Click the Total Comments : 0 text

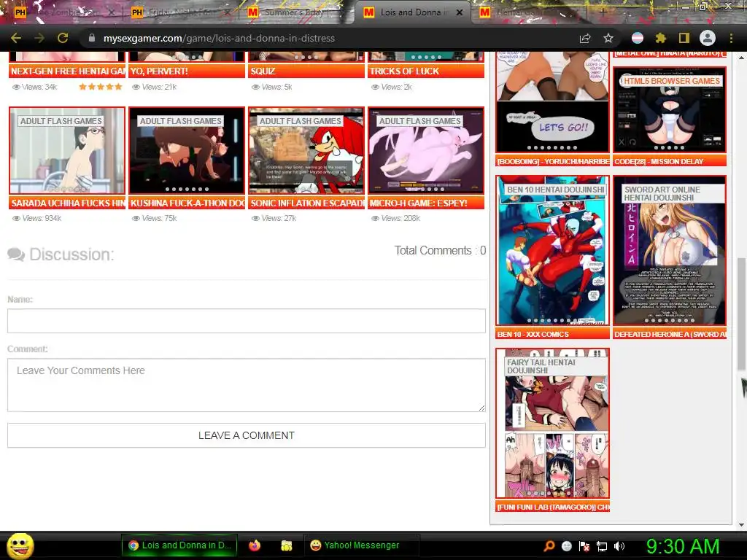click(x=440, y=251)
